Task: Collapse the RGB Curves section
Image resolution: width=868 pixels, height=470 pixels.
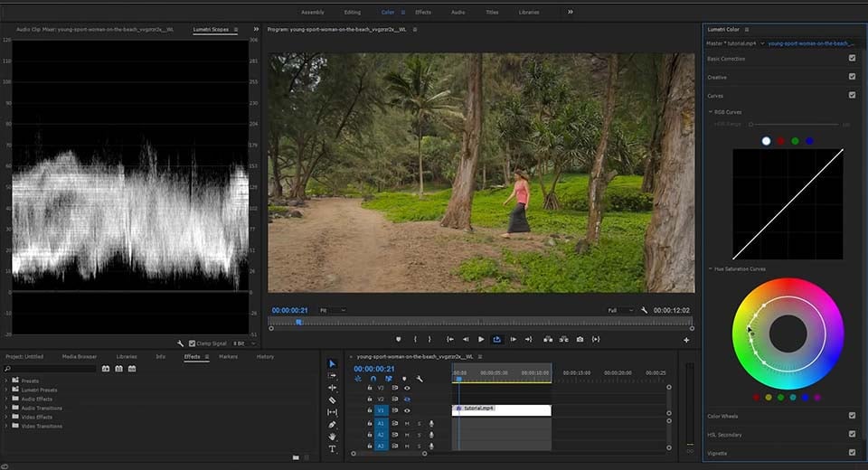Action: (x=711, y=112)
